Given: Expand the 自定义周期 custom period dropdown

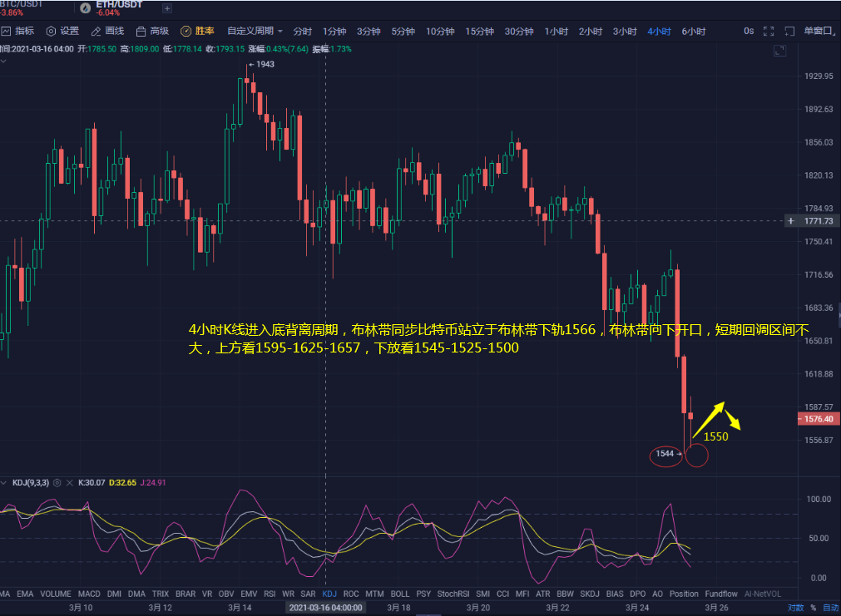Looking at the screenshot, I should (x=255, y=31).
